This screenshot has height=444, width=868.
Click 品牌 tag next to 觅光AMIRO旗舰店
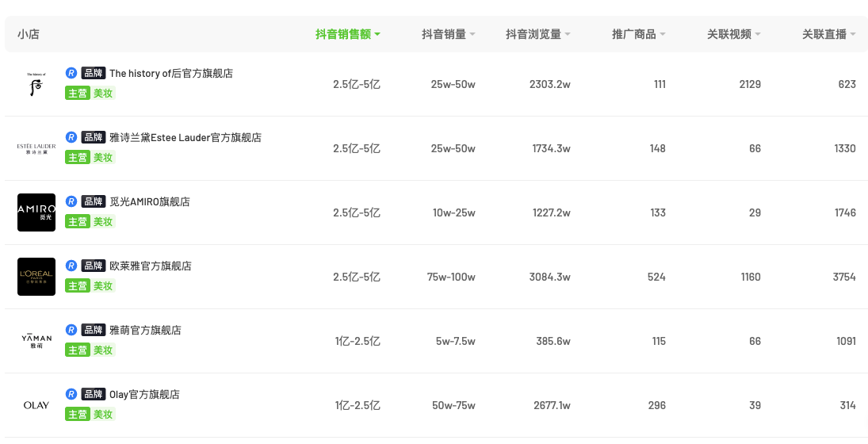93,201
